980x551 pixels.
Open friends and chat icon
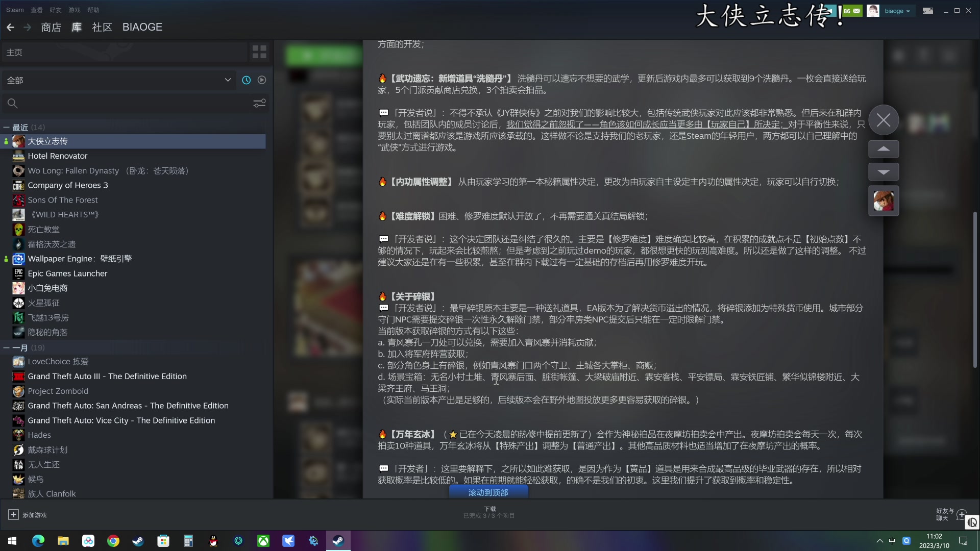pos(962,514)
